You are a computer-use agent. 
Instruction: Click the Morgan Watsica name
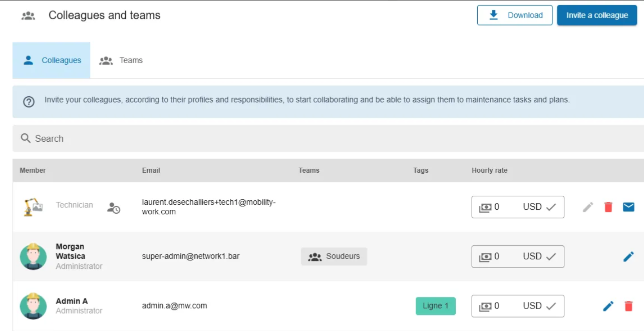coord(70,251)
